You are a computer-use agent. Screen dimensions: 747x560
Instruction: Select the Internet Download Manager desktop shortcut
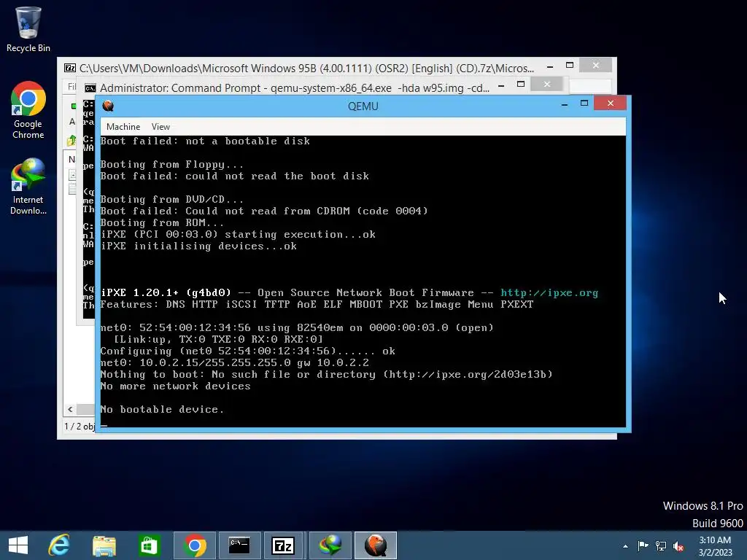tap(28, 187)
